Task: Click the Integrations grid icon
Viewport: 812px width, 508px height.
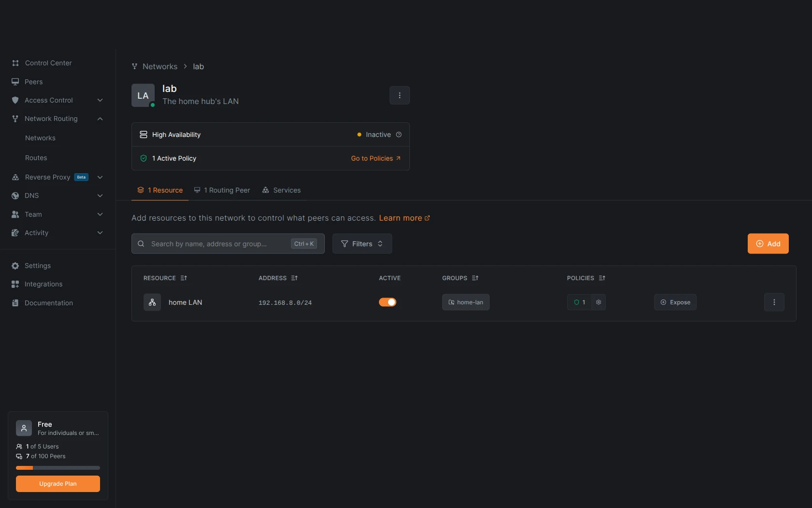Action: tap(15, 284)
